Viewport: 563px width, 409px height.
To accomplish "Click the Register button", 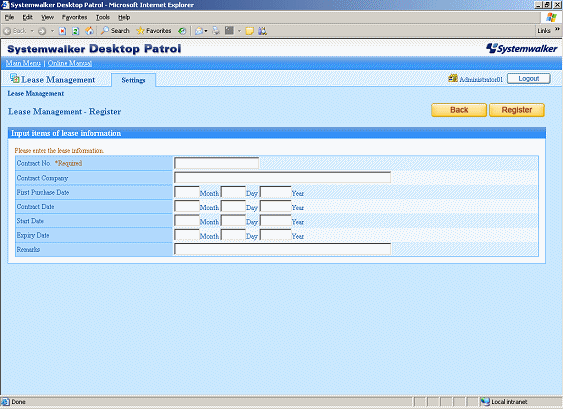I will point(517,110).
